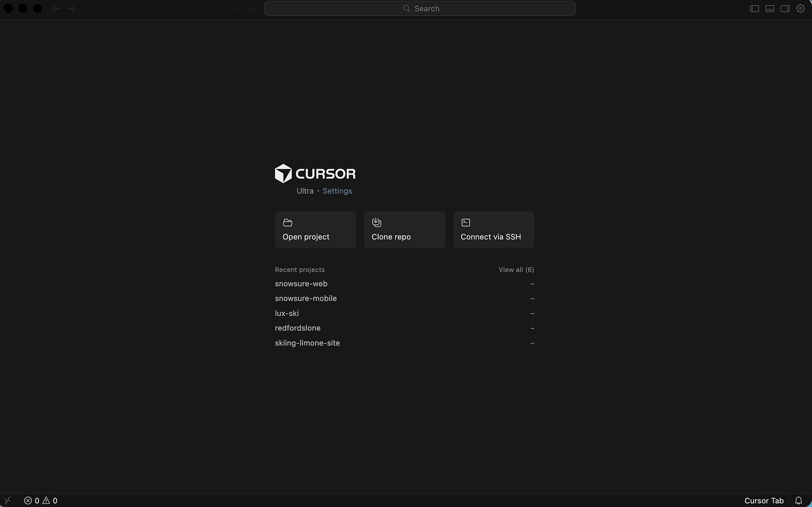The height and width of the screenshot is (507, 812).
Task: Open the Settings link under the Cursor logo
Action: tap(337, 191)
